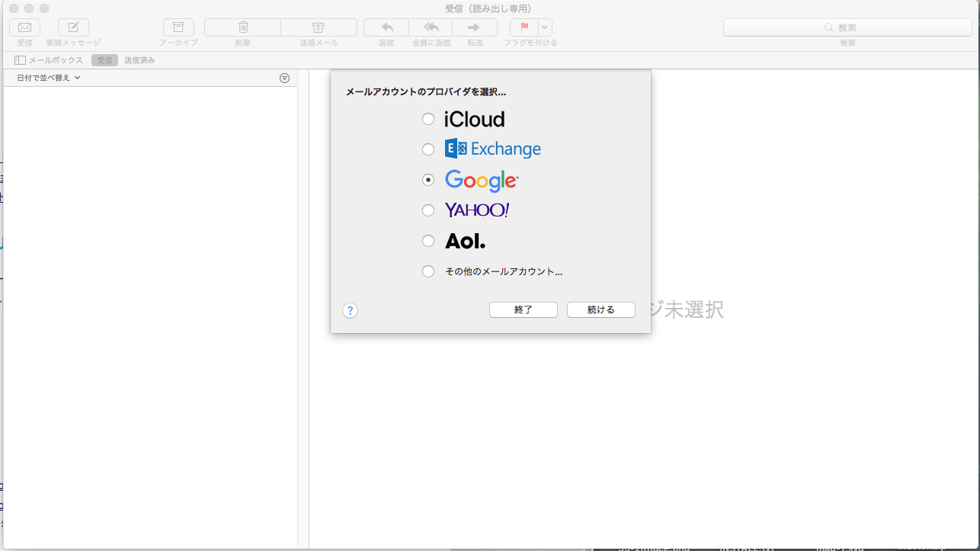The height and width of the screenshot is (551, 980).
Task: Click the Forward arrow icon
Action: click(475, 27)
